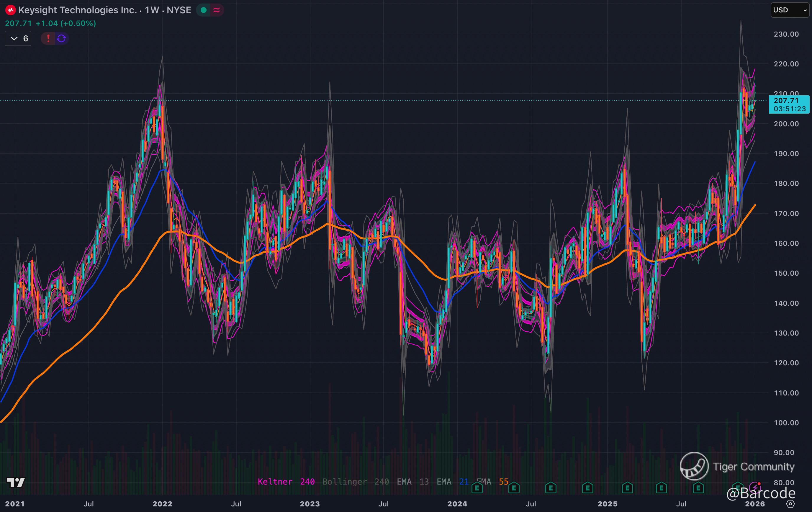
Task: Click Keysight Technologies Inc. symbol title
Action: [x=78, y=10]
